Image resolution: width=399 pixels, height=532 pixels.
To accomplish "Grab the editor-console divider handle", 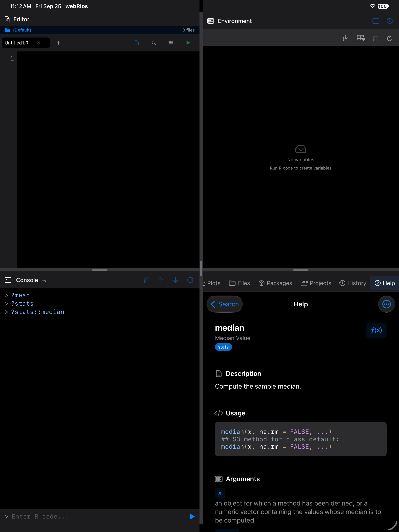I will tap(100, 270).
